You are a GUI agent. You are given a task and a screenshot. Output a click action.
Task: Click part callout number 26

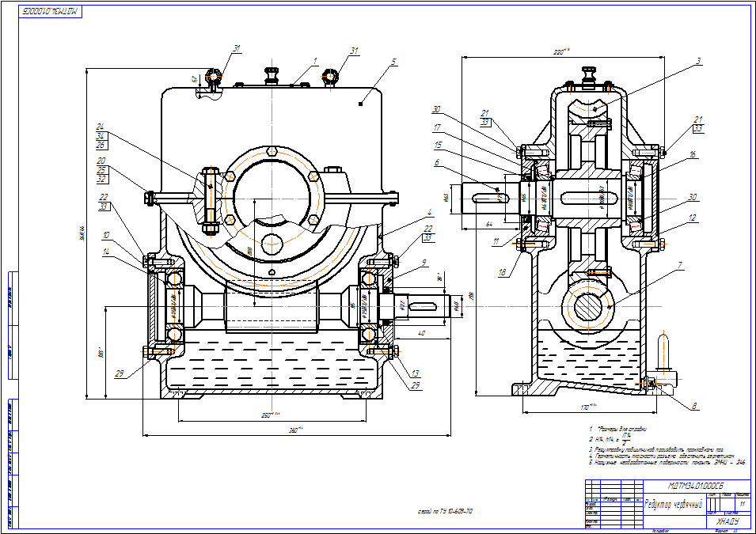[101, 145]
